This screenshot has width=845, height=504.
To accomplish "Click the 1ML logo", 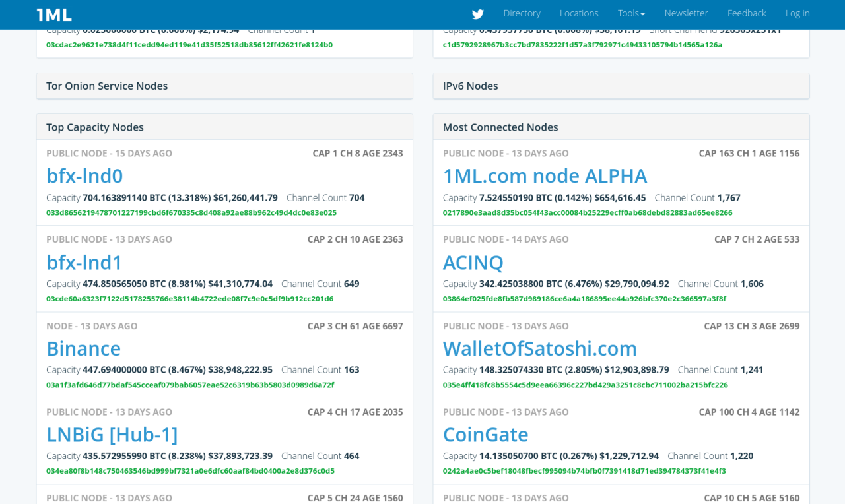I will [x=54, y=15].
